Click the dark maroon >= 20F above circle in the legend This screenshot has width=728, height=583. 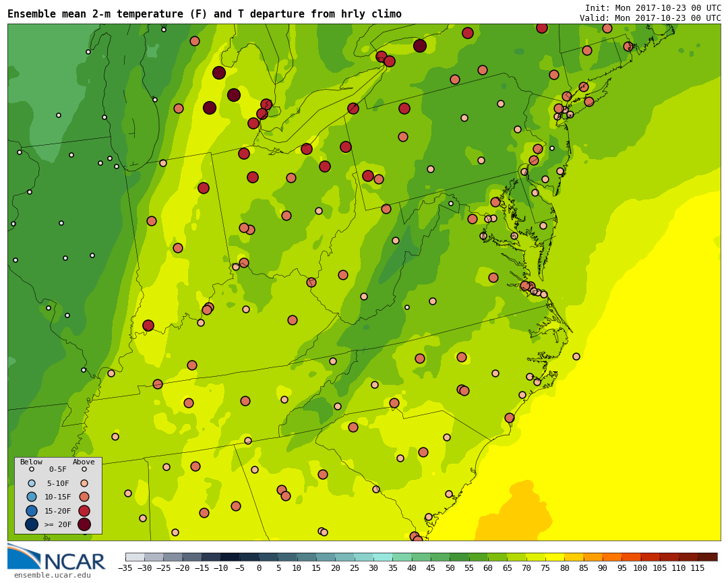84,524
